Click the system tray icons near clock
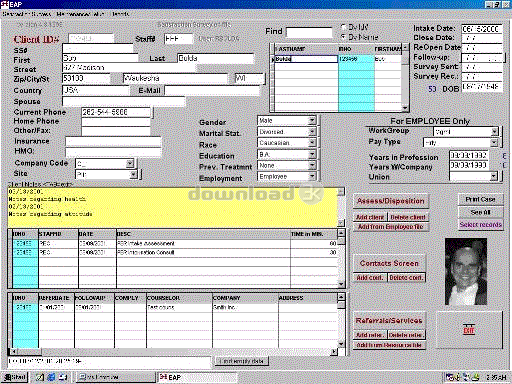This screenshot has height=384, width=512. [x=463, y=377]
